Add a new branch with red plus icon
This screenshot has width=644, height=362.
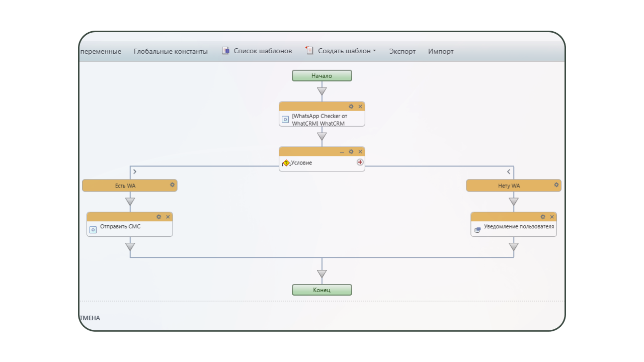pyautogui.click(x=360, y=162)
